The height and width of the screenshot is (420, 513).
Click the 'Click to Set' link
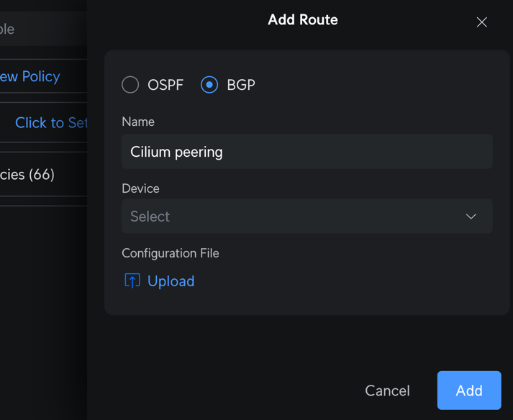[x=50, y=123]
